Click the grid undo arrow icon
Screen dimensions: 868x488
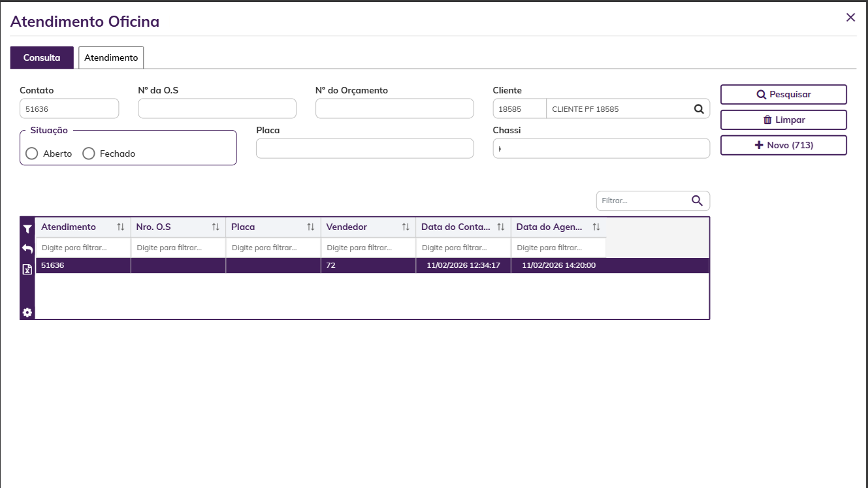click(27, 249)
